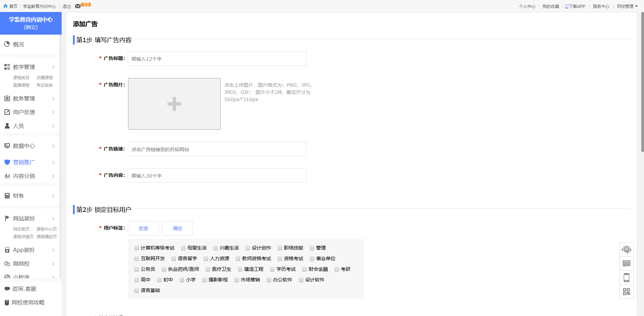Open 财务 in the sidebar
The image size is (644, 316).
[x=18, y=196]
